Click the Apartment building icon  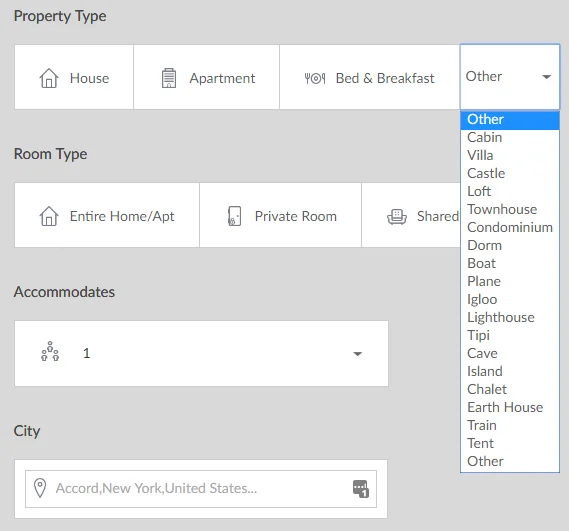169,78
